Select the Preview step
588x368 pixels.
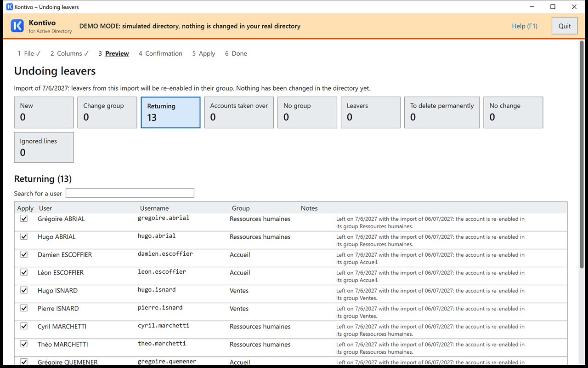pos(113,53)
